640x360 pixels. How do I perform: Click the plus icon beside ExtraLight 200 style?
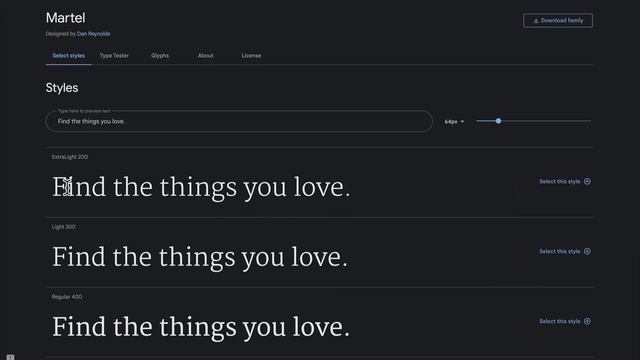pos(587,182)
